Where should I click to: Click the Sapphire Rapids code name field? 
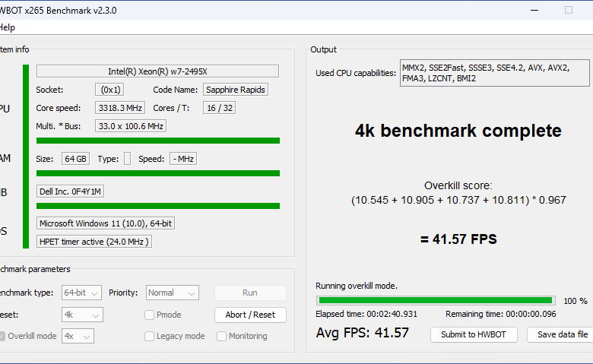236,90
